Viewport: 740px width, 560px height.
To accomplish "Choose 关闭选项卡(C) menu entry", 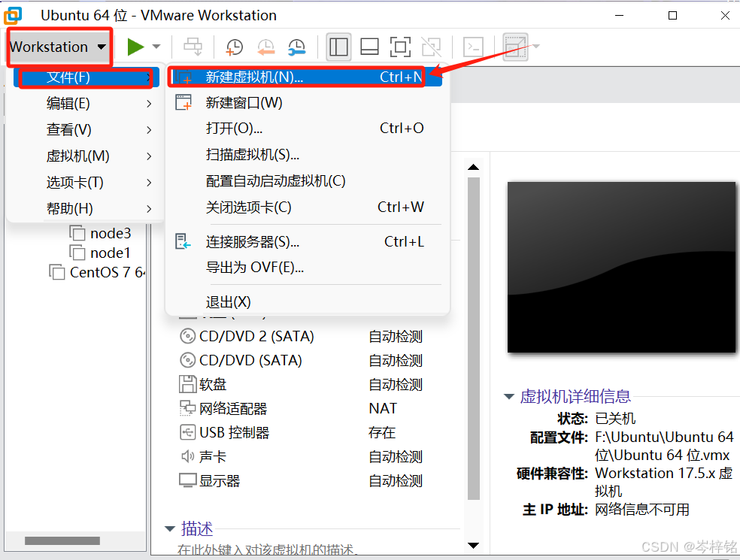I will pyautogui.click(x=306, y=207).
